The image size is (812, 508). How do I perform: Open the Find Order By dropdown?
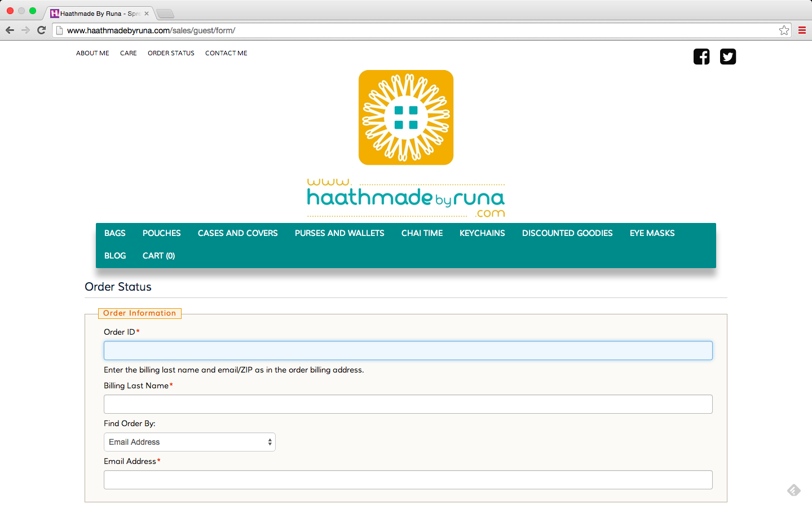coord(189,442)
